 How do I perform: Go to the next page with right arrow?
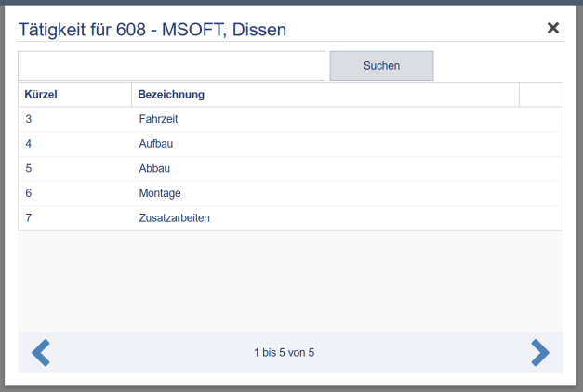[540, 353]
